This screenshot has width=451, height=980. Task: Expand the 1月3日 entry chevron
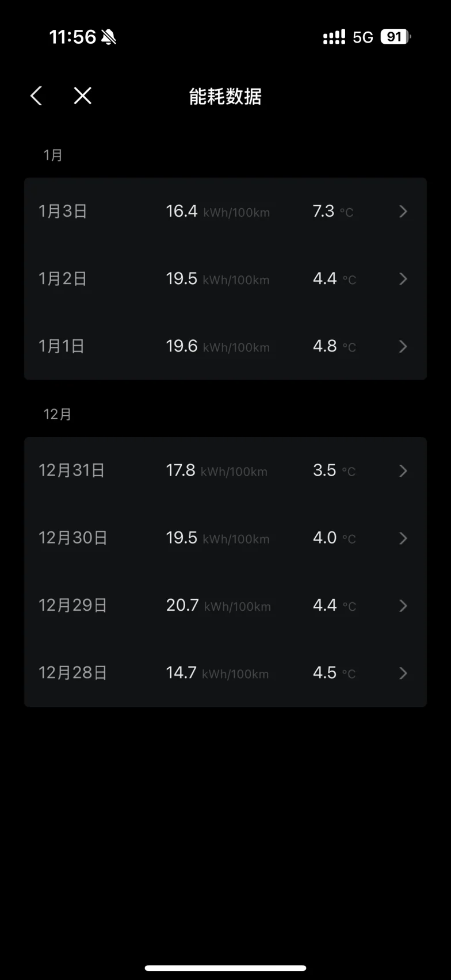tap(403, 212)
